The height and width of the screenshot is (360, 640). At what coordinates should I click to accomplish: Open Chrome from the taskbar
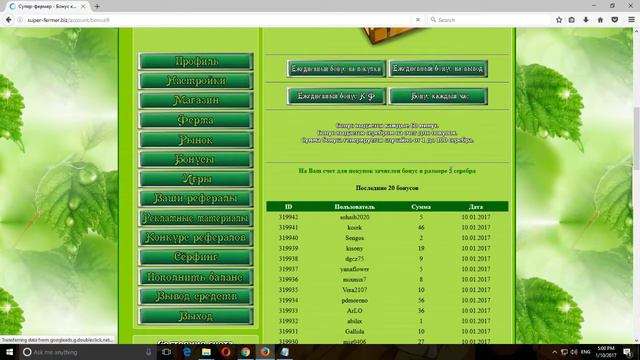[245, 352]
